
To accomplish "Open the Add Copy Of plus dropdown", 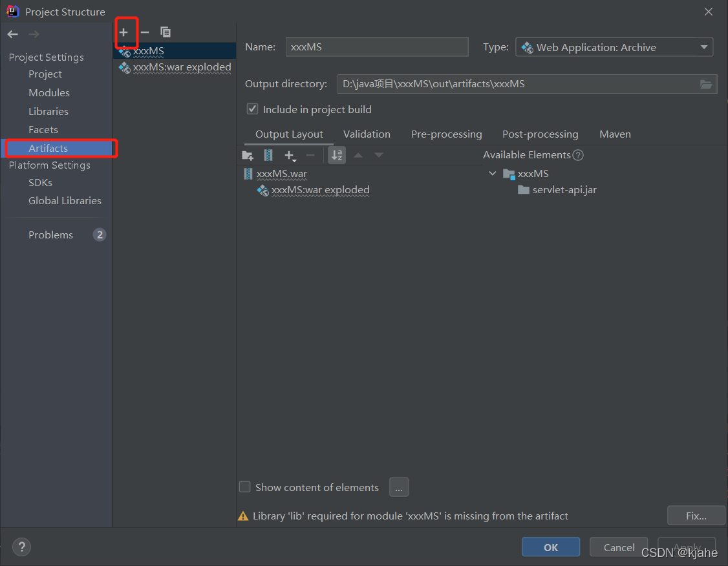I will point(290,156).
